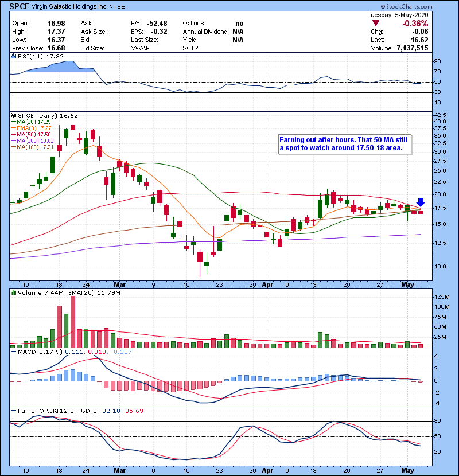The width and height of the screenshot is (459, 476).
Task: Click the Options value "no"
Action: [239, 24]
